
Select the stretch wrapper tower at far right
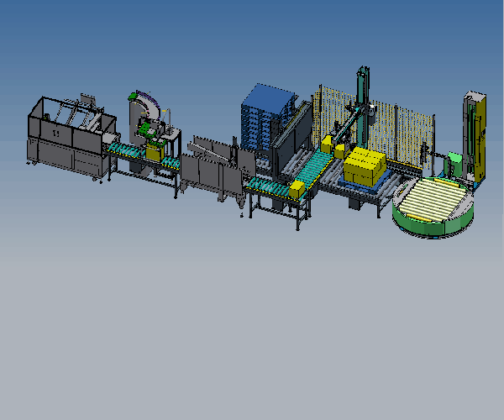point(475,126)
